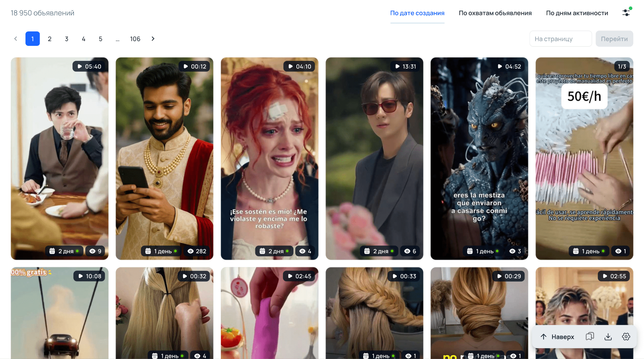Click the 18 950 объявлений count text
Image resolution: width=644 pixels, height=359 pixels.
click(x=42, y=13)
